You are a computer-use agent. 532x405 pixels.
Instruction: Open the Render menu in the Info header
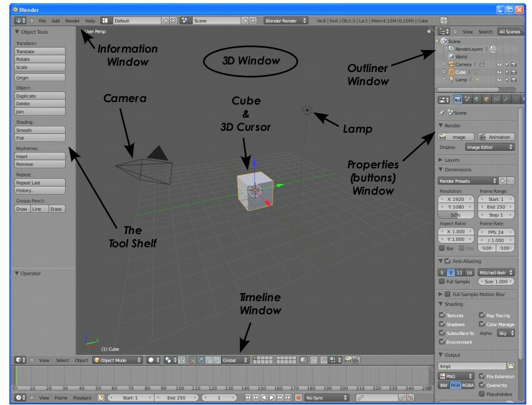point(72,21)
